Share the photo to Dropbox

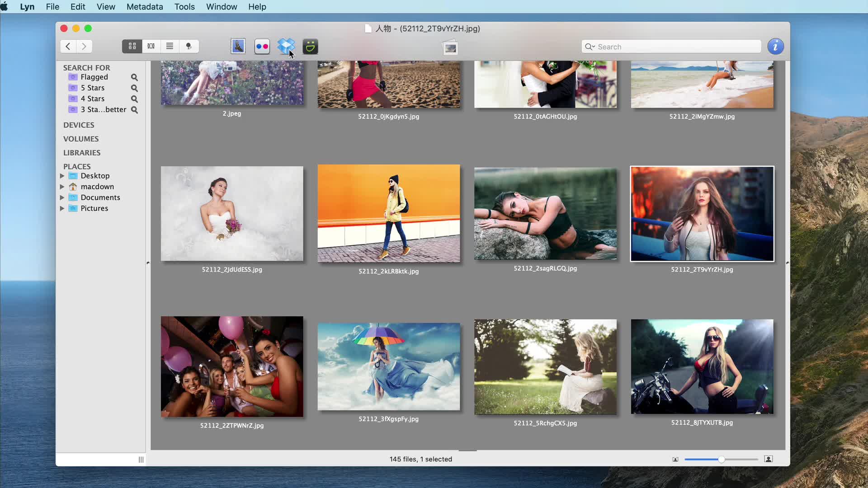coord(286,46)
